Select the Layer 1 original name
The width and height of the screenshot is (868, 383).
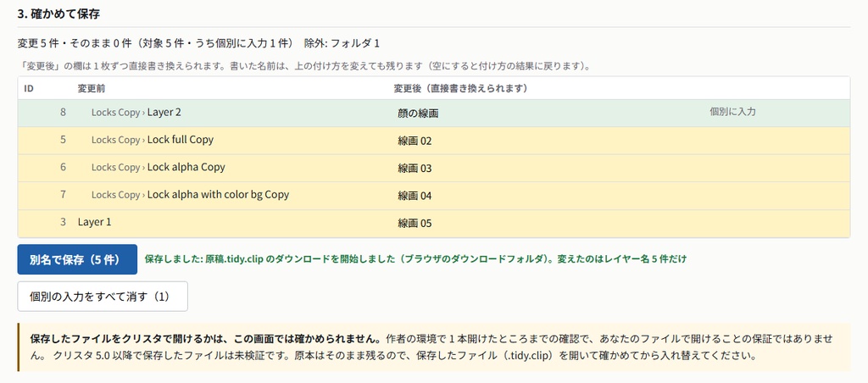(x=95, y=222)
